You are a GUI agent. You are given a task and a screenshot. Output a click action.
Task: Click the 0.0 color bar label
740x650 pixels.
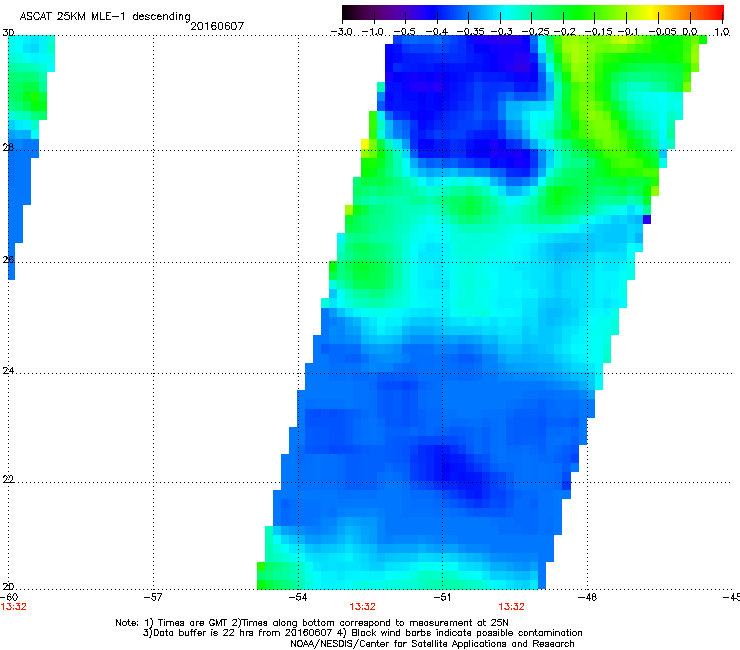click(690, 32)
